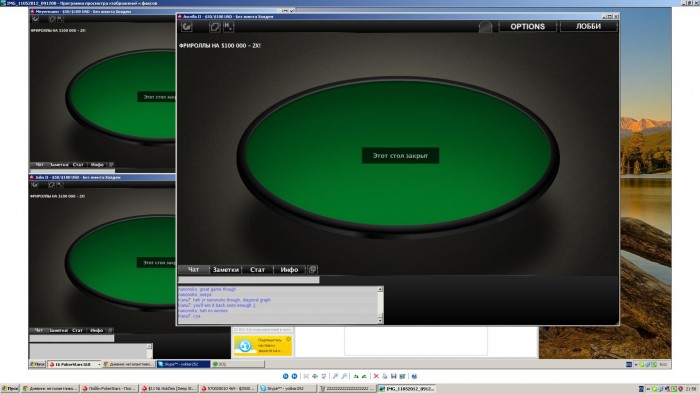Click the Zoom In magnifier icon
Viewport: 700px width, 394px height.
click(x=335, y=376)
